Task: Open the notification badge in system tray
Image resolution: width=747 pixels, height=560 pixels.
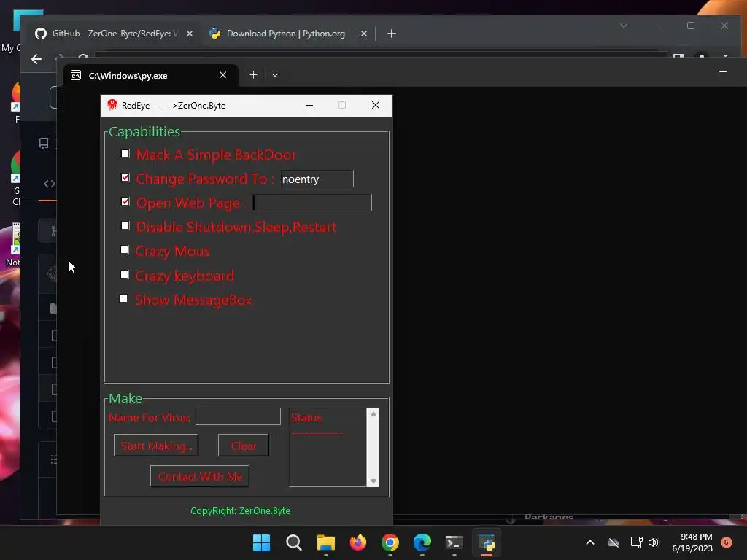Action: (x=727, y=542)
